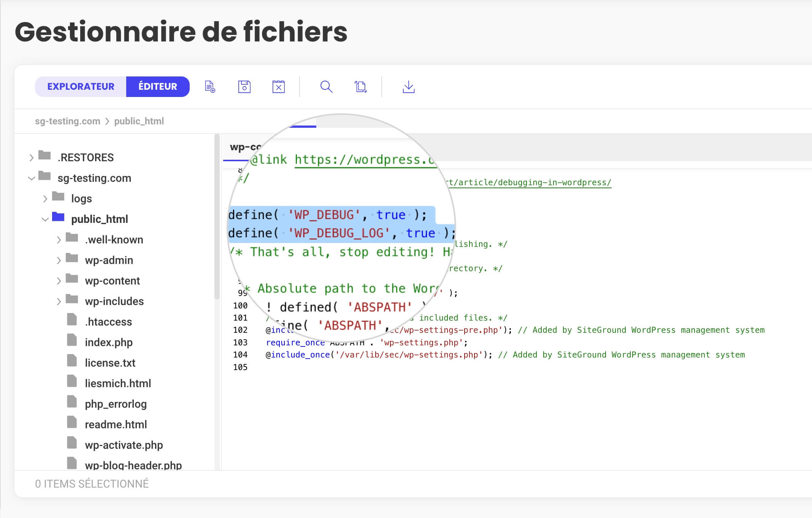
Task: Open wp-blog-header.php file name
Action: pos(133,466)
